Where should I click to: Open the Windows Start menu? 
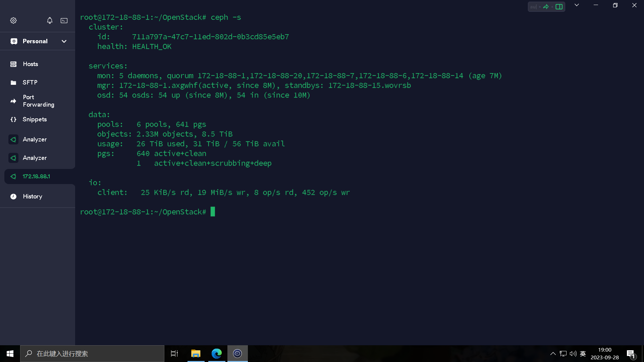click(x=10, y=354)
